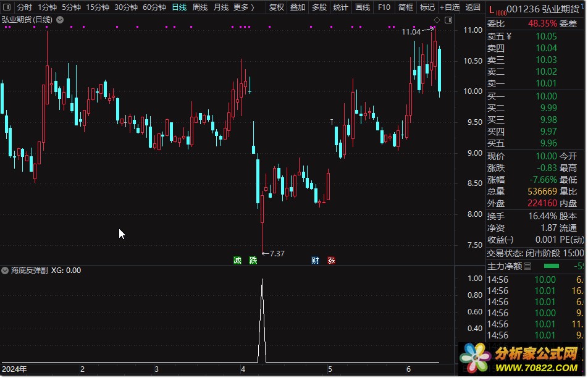588x378 pixels.
Task: Open 画线 drawing tools
Action: coord(362,7)
